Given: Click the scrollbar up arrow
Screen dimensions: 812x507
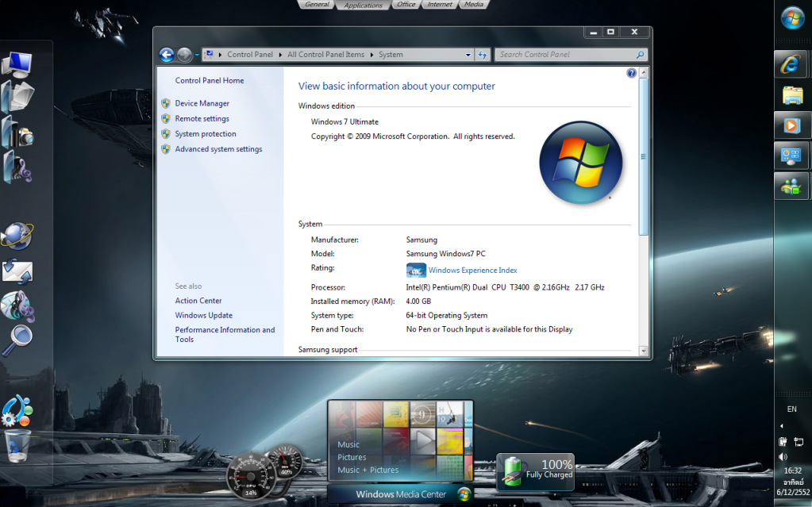Looking at the screenshot, I should pyautogui.click(x=643, y=72).
